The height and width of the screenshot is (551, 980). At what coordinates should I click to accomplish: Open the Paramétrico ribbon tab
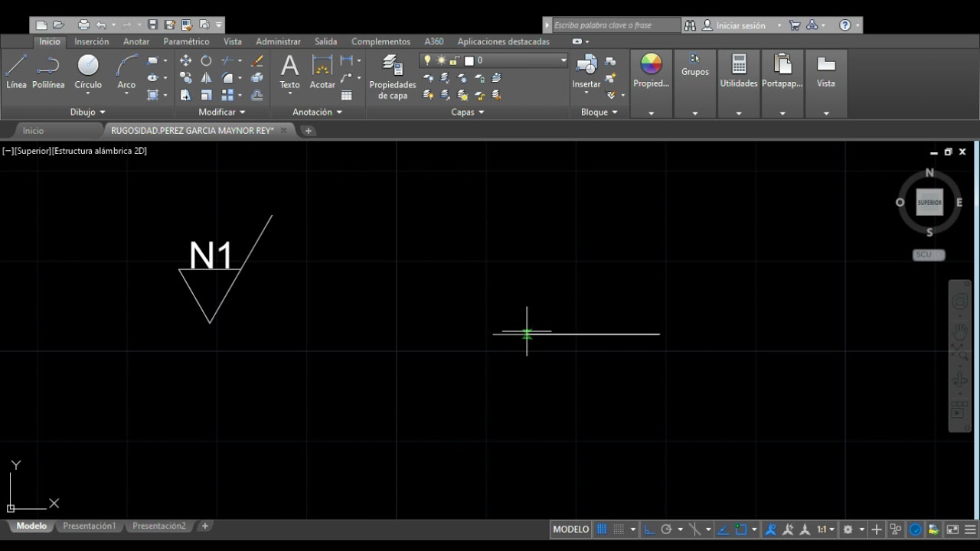tap(186, 41)
